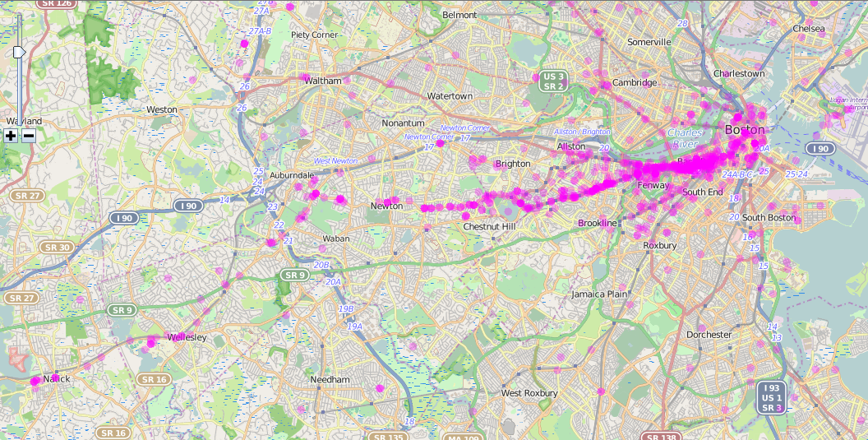Click the Belmont label
Image resolution: width=868 pixels, height=440 pixels.
[x=459, y=15]
